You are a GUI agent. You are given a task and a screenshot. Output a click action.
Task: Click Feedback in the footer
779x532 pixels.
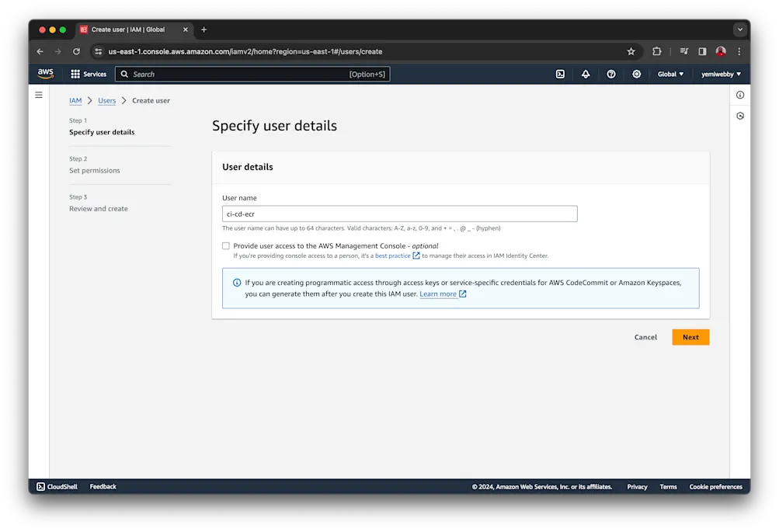tap(103, 487)
